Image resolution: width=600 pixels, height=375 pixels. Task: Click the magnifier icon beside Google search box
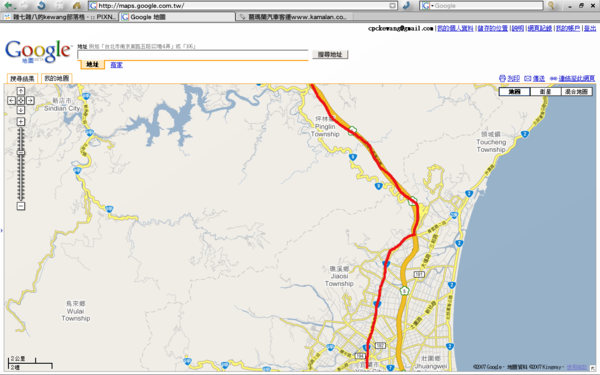click(551, 5)
